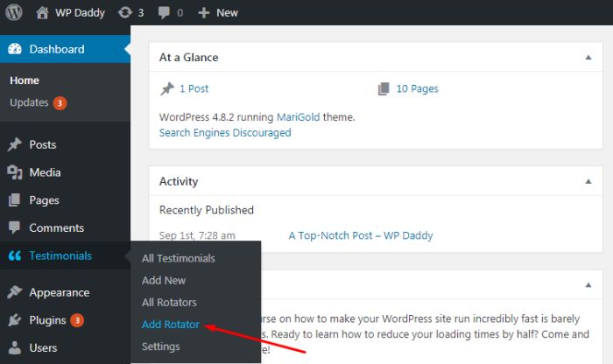The width and height of the screenshot is (613, 364).
Task: Open the comments bubble icon in admin bar
Action: click(164, 12)
